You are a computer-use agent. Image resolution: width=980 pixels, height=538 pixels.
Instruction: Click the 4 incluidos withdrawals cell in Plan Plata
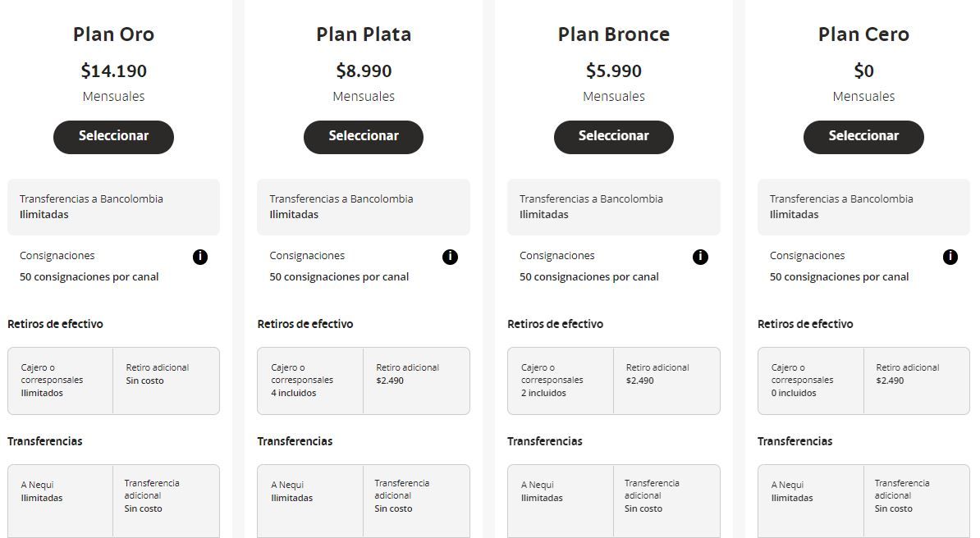tap(310, 381)
